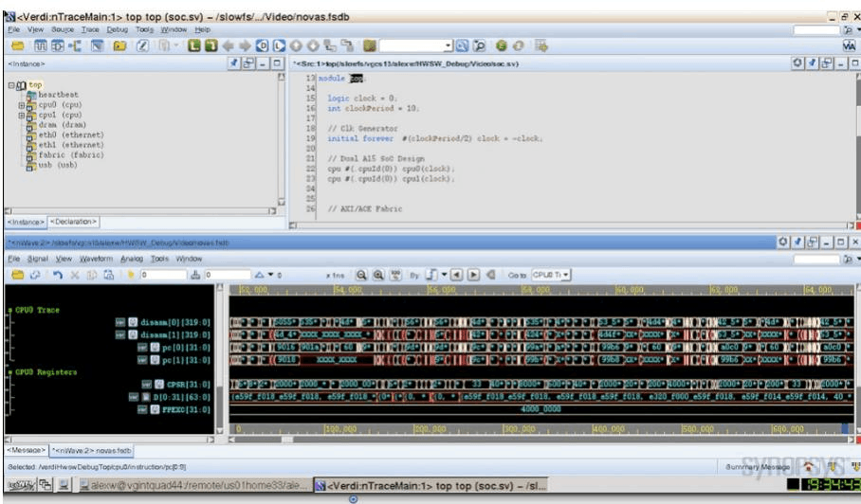
Task: Click the settings gear in nWave window header
Action: (783, 242)
